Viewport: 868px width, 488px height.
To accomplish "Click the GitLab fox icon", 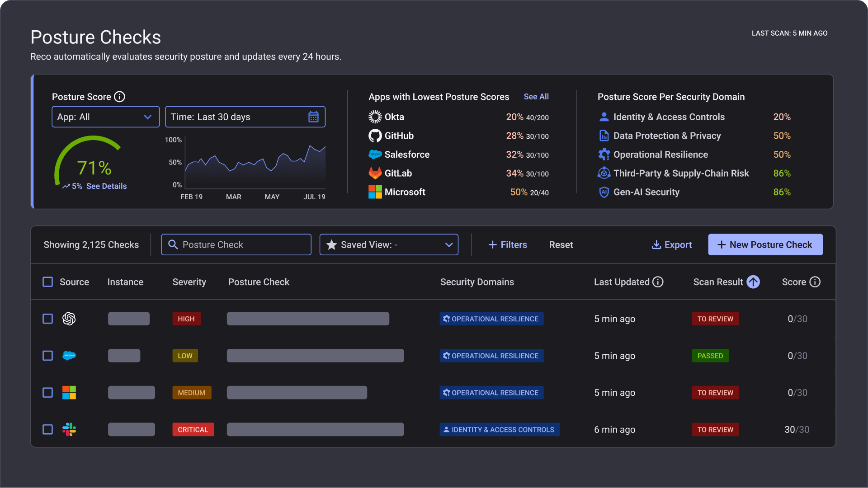I will pyautogui.click(x=375, y=173).
